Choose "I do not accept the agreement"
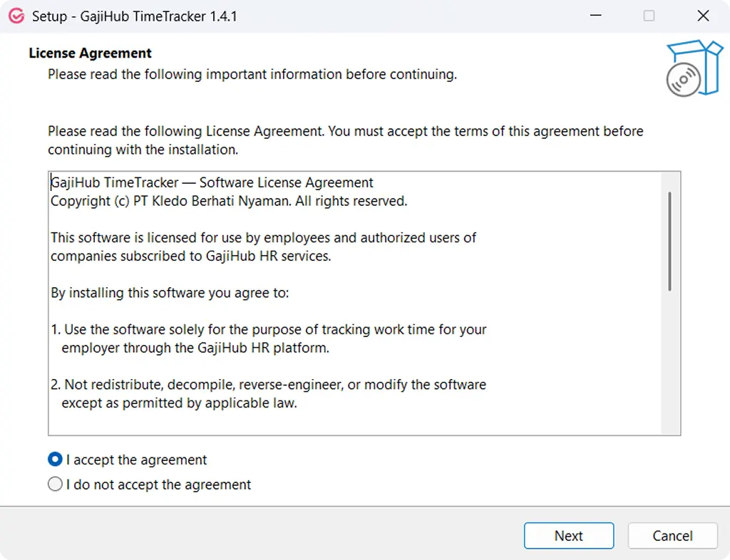Viewport: 730px width, 560px height. click(x=55, y=484)
